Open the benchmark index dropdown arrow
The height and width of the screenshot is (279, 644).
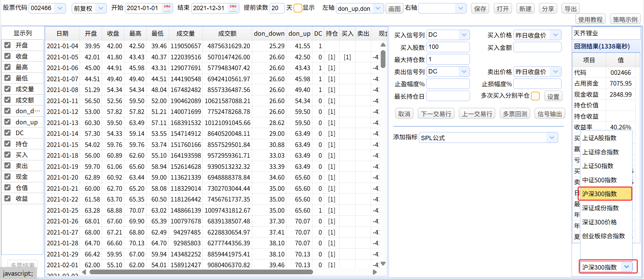click(626, 267)
